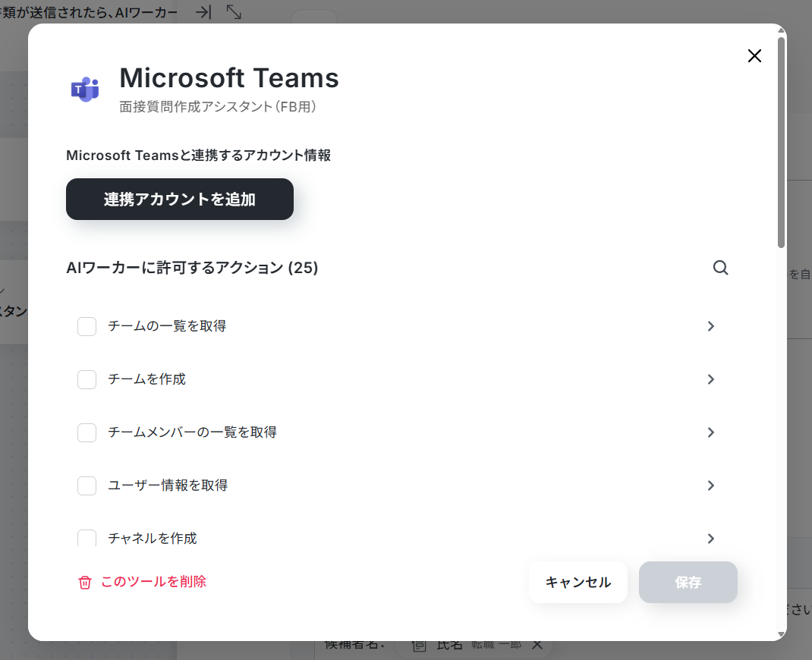Expand the チャネルを作成 chevron
The image size is (812, 660).
[x=711, y=539]
